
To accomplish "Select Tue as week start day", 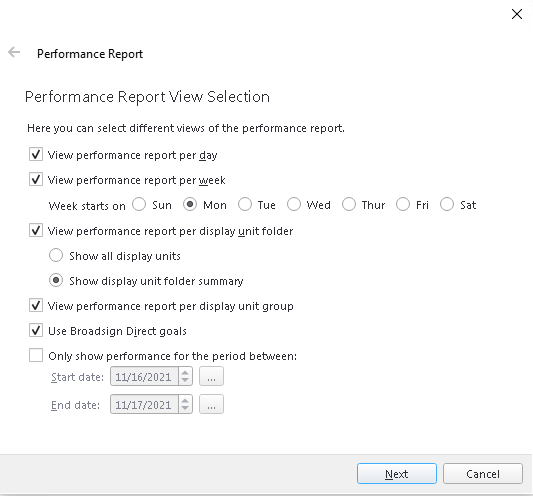I will point(245,205).
